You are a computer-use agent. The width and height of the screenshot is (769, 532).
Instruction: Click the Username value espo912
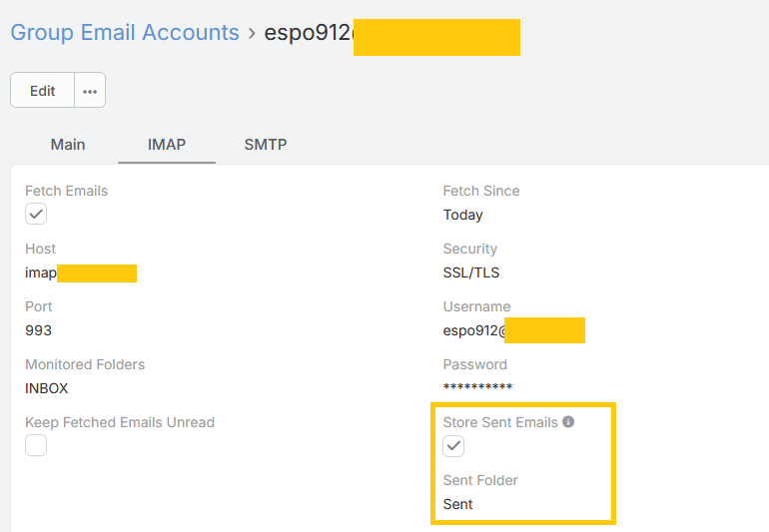473,330
